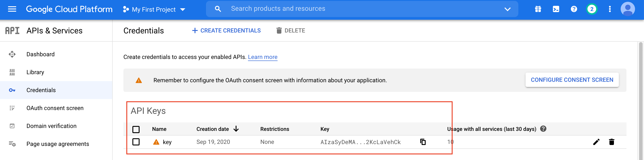Image resolution: width=644 pixels, height=160 pixels.
Task: Activate Cloud Shell terminal
Action: (556, 9)
